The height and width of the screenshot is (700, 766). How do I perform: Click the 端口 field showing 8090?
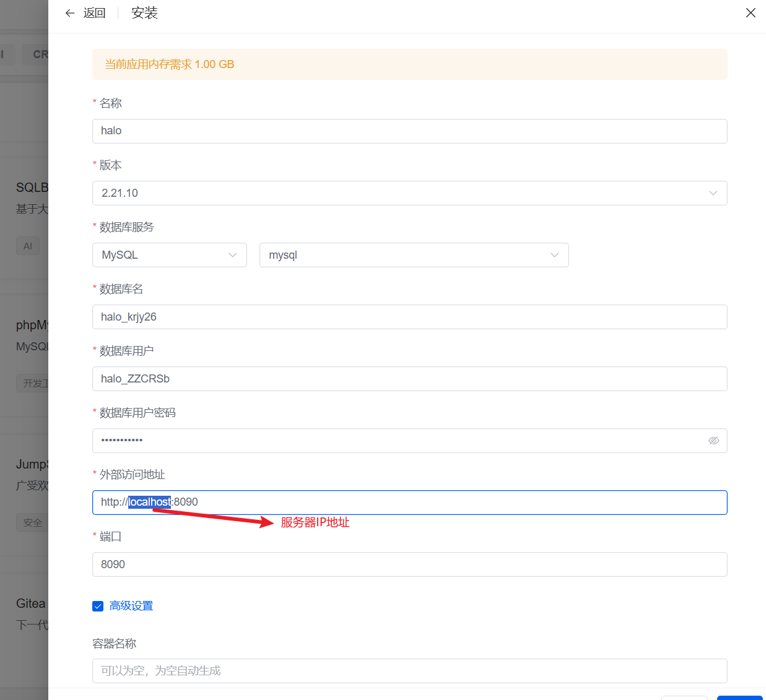point(409,564)
